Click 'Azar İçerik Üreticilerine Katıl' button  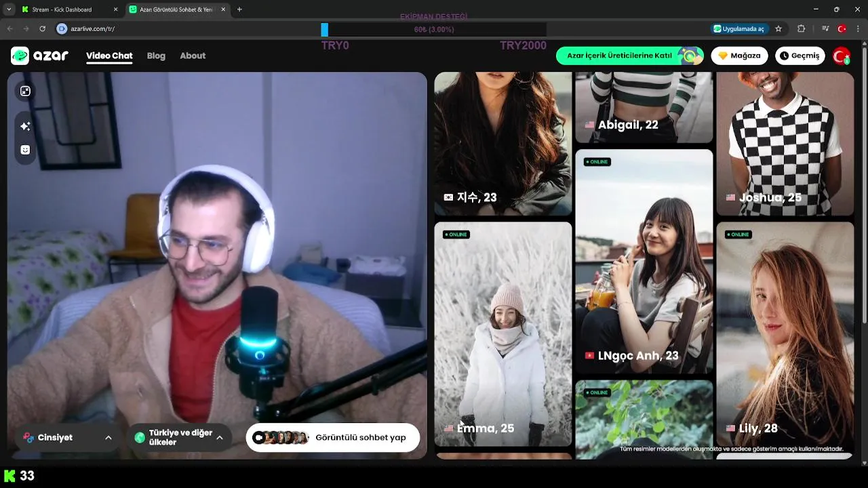point(629,56)
